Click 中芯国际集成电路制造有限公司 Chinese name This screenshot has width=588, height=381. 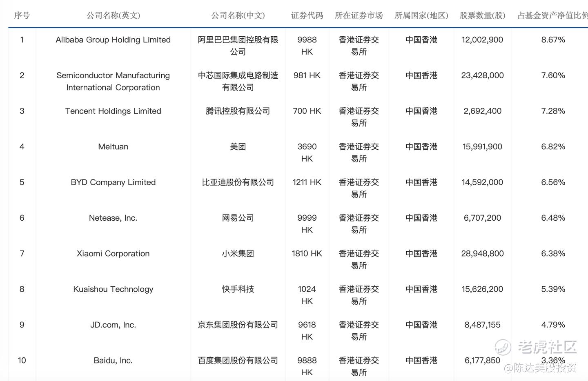[x=238, y=81]
